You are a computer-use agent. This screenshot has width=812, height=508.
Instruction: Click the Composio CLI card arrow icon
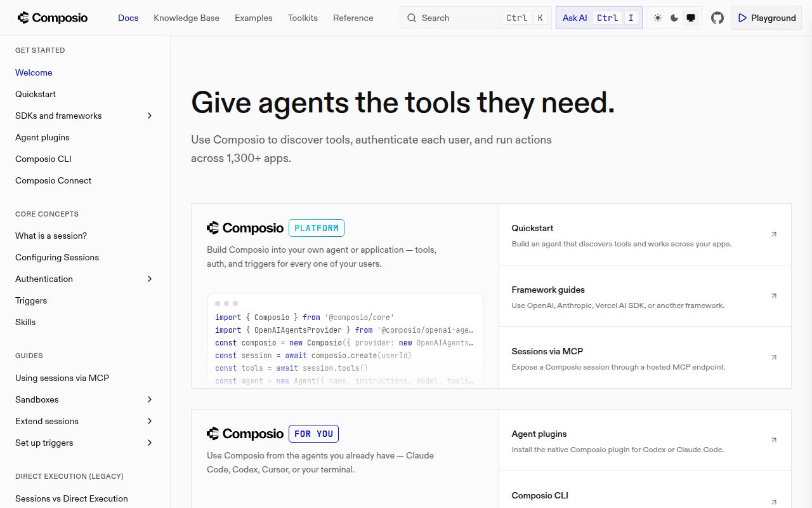774,502
